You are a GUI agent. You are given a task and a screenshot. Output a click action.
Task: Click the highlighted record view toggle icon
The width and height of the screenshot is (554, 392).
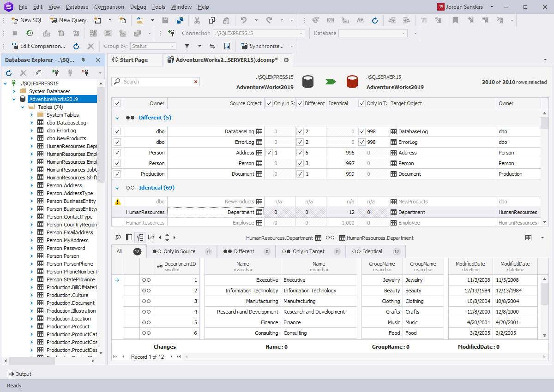(140, 238)
